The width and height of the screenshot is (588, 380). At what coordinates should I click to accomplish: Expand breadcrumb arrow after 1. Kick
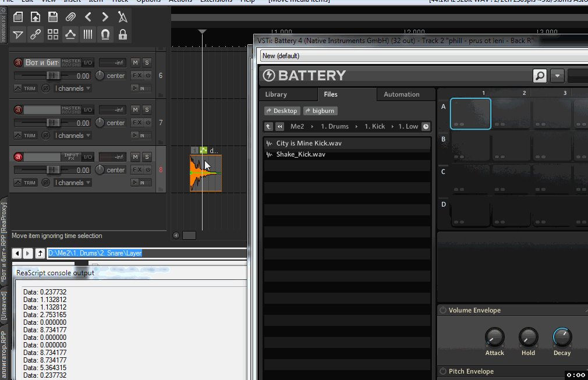click(x=392, y=127)
